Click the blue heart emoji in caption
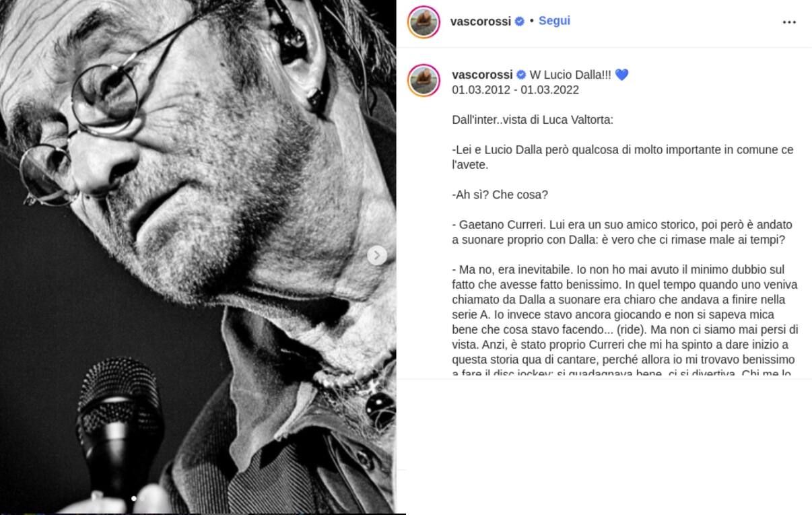Image resolution: width=812 pixels, height=515 pixels. (621, 75)
